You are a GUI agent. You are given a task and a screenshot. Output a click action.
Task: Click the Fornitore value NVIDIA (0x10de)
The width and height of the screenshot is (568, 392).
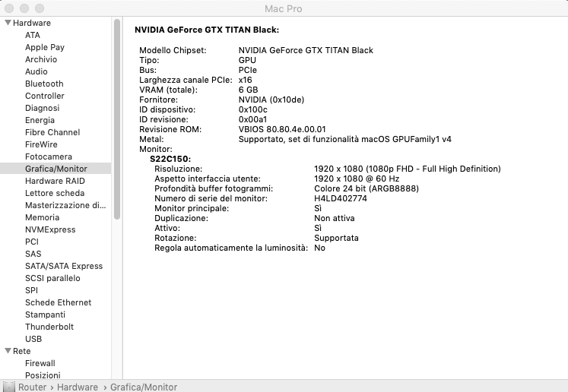[271, 100]
